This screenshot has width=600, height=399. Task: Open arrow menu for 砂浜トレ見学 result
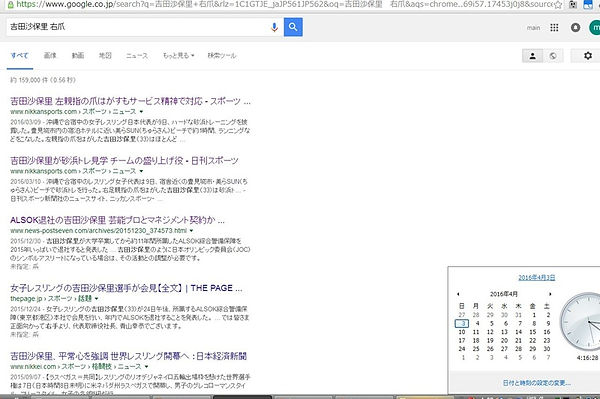(141, 171)
